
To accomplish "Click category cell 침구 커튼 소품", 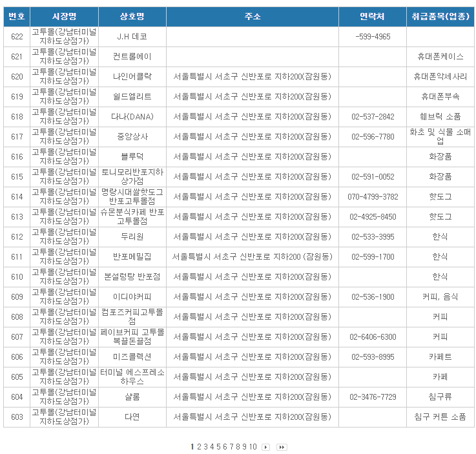I will [440, 417].
